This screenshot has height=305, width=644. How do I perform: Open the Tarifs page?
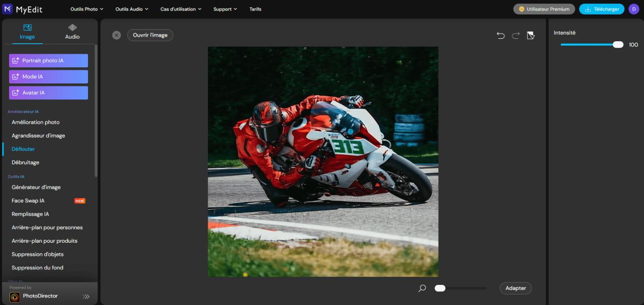pyautogui.click(x=255, y=9)
